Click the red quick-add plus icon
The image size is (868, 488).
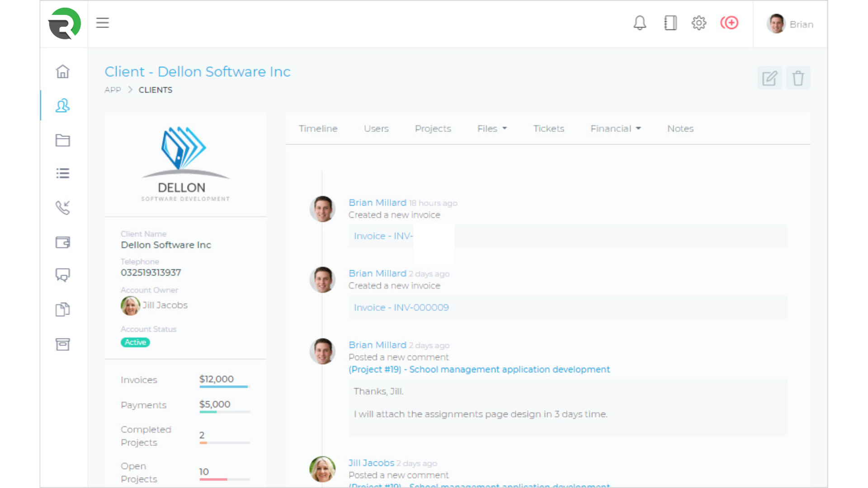[x=729, y=23]
